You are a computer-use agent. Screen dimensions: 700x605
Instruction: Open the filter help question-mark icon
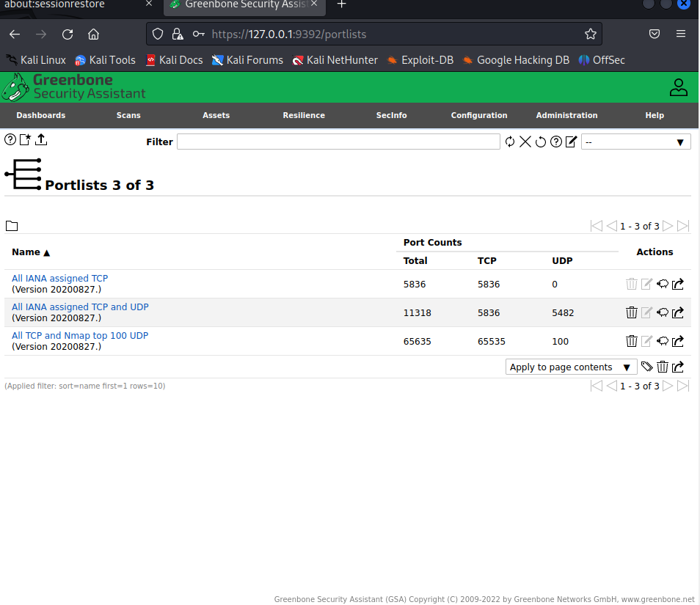click(555, 142)
